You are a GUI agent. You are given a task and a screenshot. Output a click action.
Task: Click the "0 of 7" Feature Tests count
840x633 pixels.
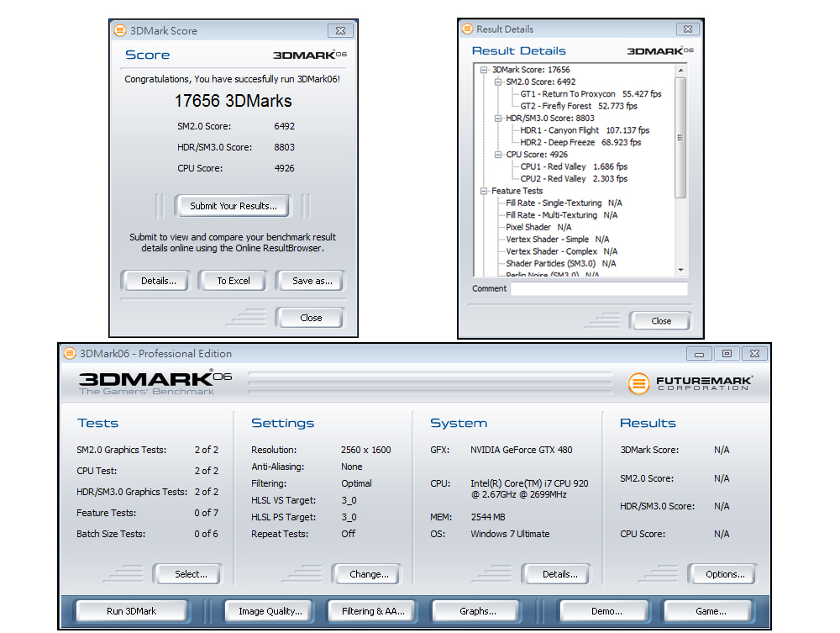[207, 513]
